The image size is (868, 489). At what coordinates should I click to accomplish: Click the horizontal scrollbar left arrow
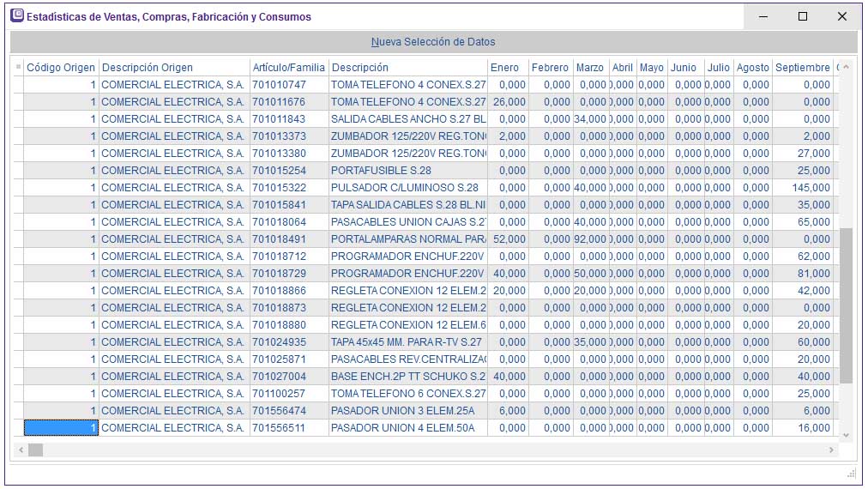(21, 450)
